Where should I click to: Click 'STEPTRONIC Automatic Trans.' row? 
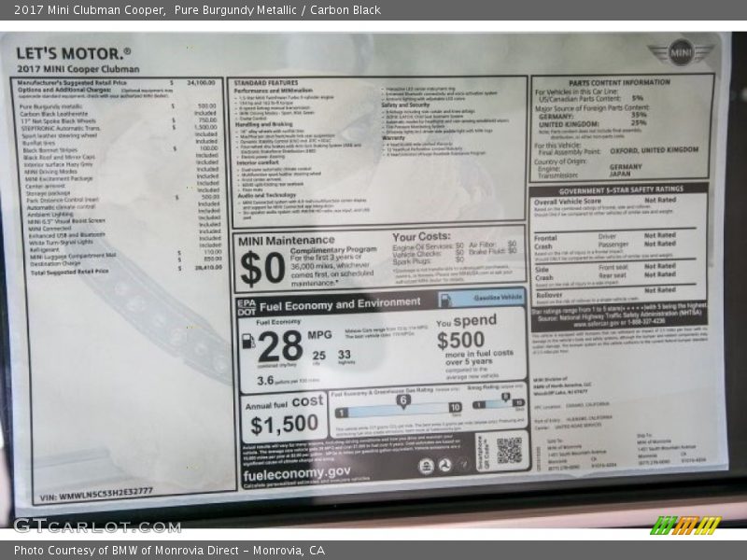119,128
